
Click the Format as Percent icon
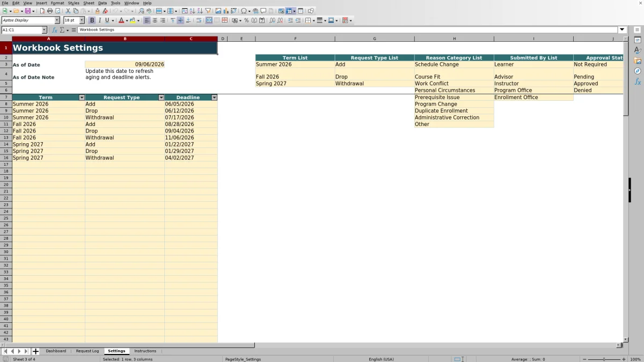tap(246, 20)
